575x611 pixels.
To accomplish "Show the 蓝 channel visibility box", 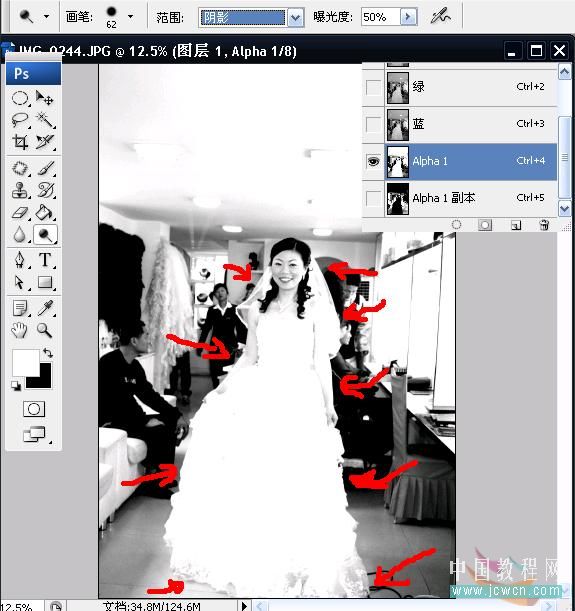I will [x=373, y=124].
